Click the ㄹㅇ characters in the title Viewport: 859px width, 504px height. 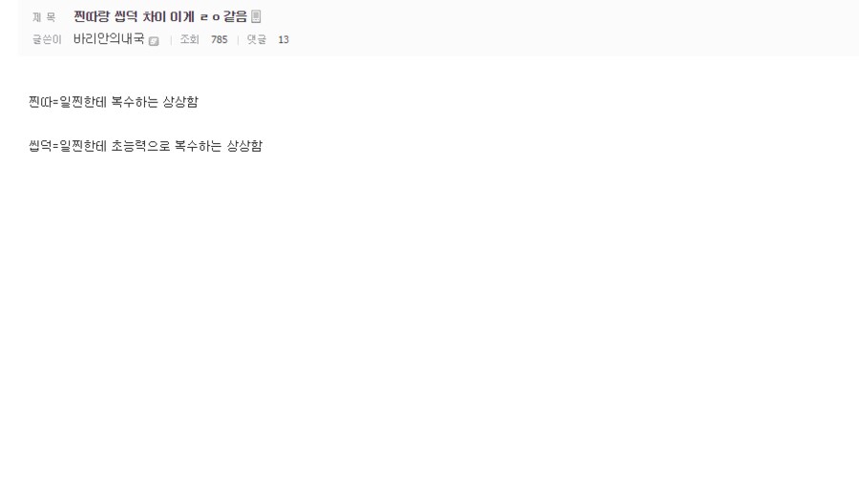pos(210,17)
